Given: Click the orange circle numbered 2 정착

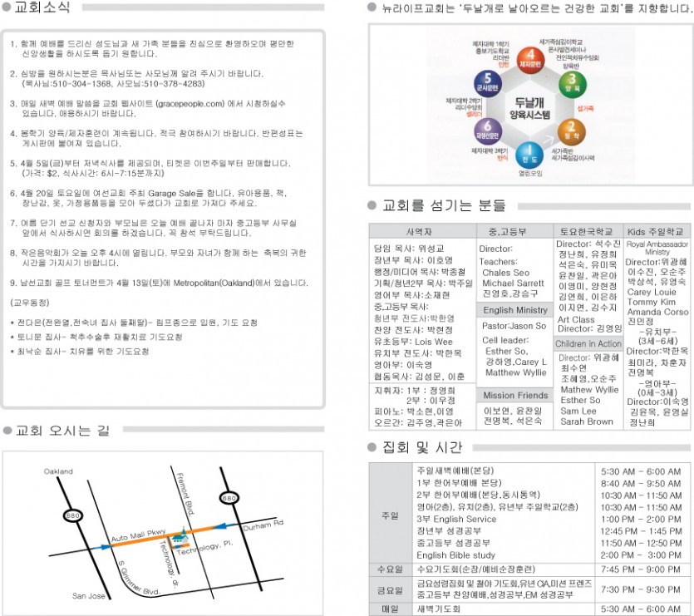Looking at the screenshot, I should 571,131.
